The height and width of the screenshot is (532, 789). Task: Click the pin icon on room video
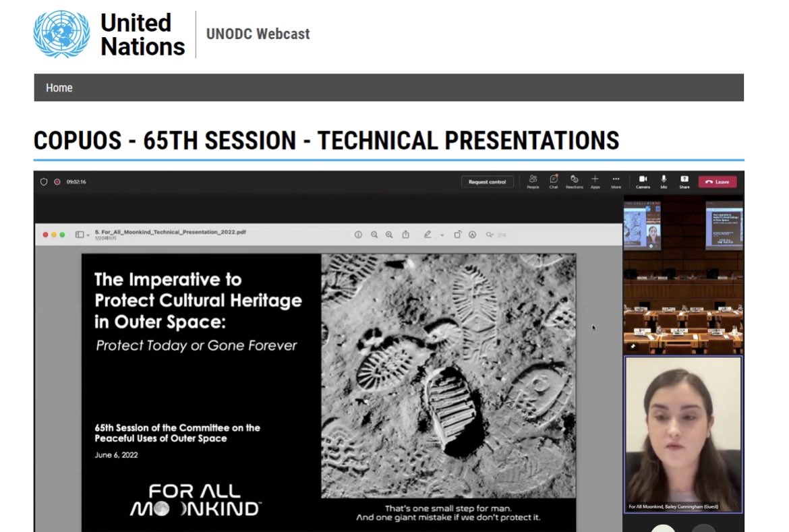click(633, 347)
